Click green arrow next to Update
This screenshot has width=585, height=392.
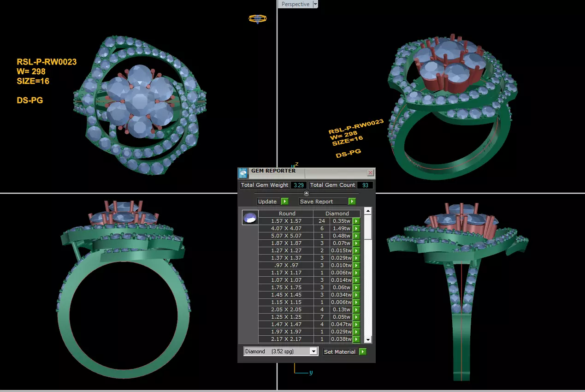(x=285, y=202)
